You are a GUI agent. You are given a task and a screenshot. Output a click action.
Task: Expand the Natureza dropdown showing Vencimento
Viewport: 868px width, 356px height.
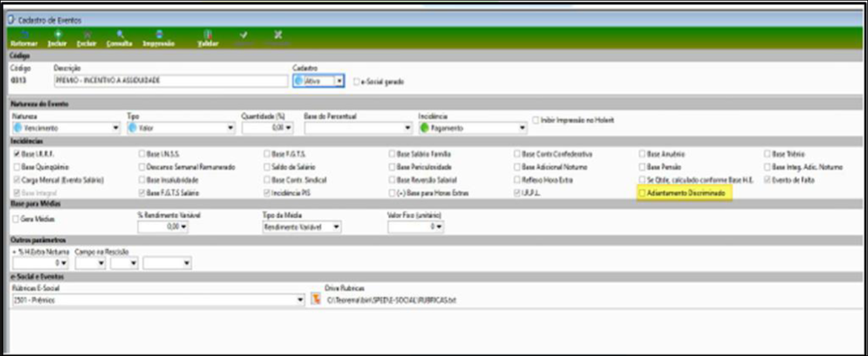pos(115,128)
